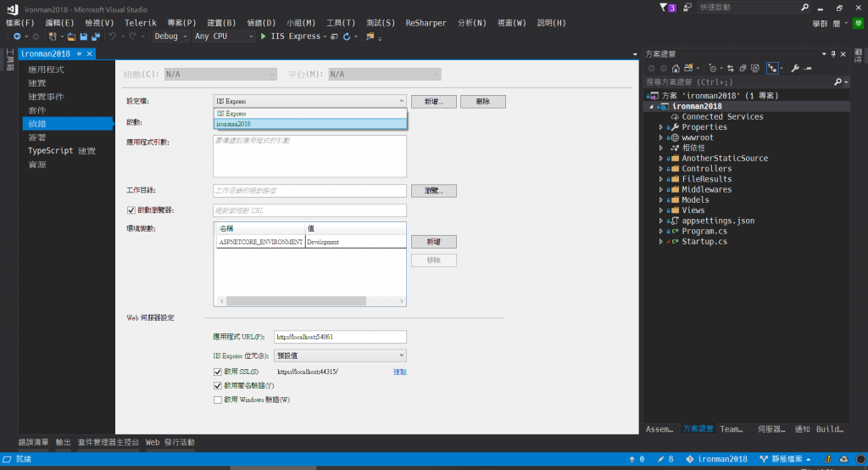The width and height of the screenshot is (868, 470).
Task: Select appsettings.json in Solution Explorer
Action: coord(718,221)
